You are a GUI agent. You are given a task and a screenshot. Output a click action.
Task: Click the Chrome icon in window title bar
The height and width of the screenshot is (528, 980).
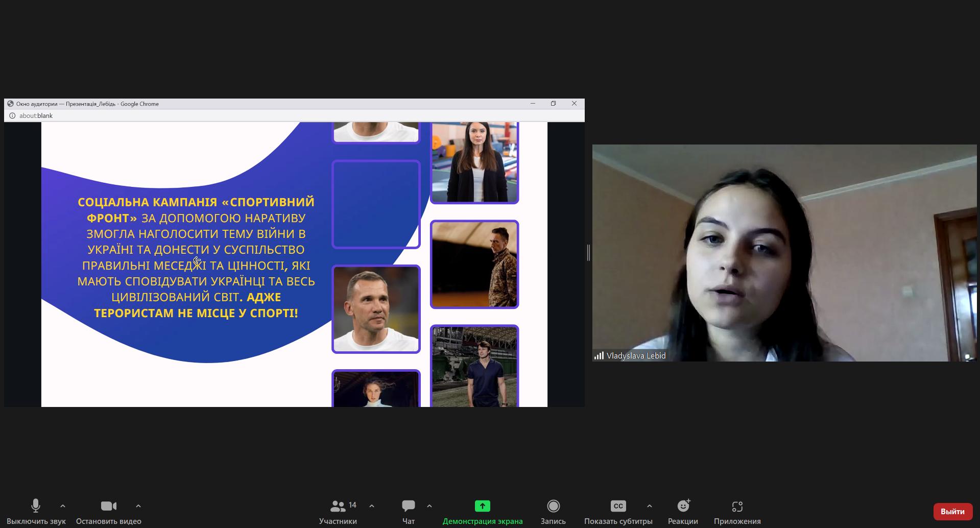point(10,104)
